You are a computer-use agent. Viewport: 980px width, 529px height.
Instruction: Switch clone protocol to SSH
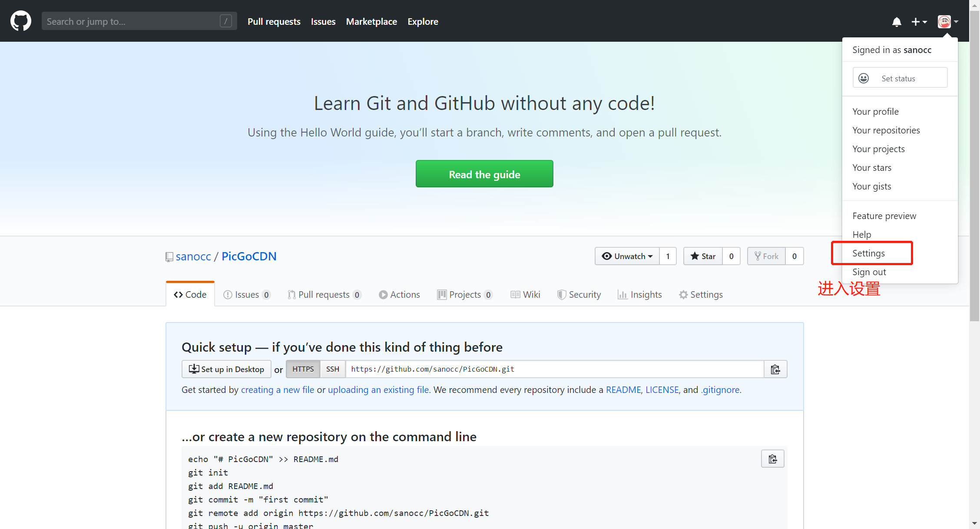point(332,369)
